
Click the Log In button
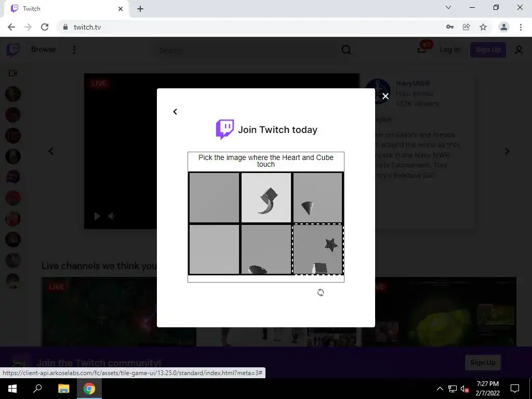(449, 50)
